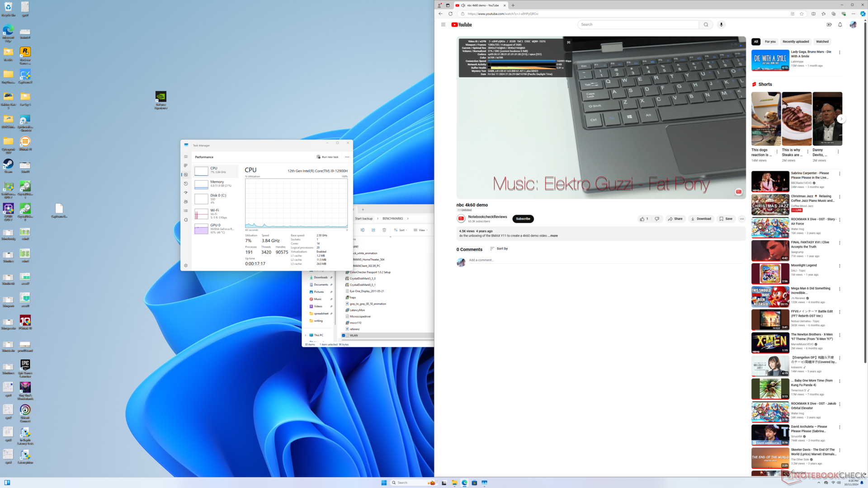Toggle Task Manager navigation hamburger menu

point(186,157)
